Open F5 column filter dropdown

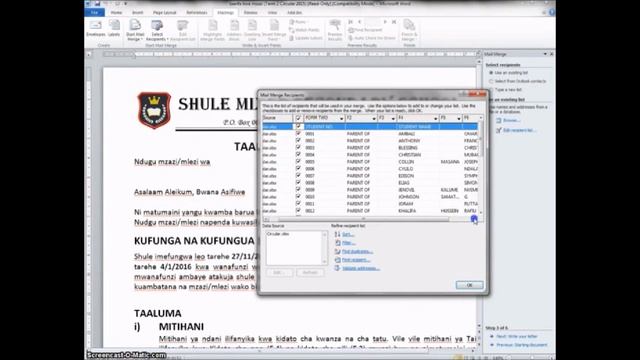pos(459,118)
